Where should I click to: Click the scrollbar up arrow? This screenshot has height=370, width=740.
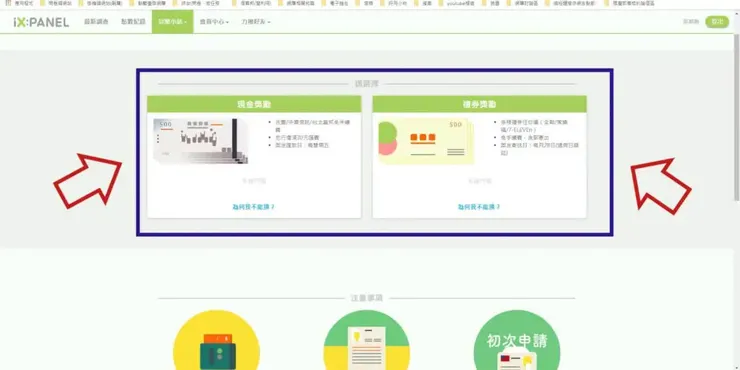pyautogui.click(x=737, y=13)
